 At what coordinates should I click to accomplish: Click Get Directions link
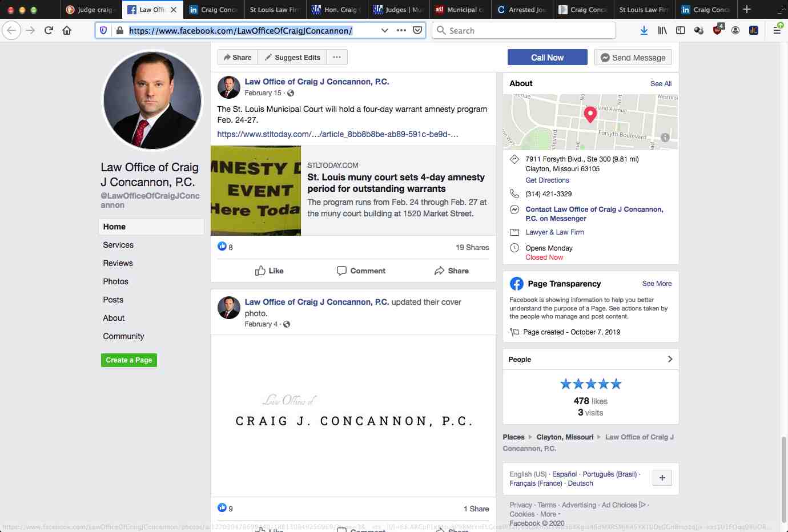tap(547, 180)
